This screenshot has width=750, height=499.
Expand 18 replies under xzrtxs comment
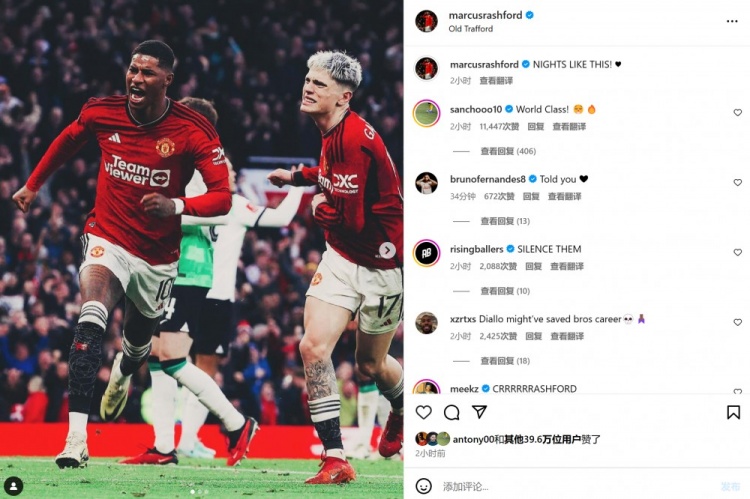(x=505, y=361)
